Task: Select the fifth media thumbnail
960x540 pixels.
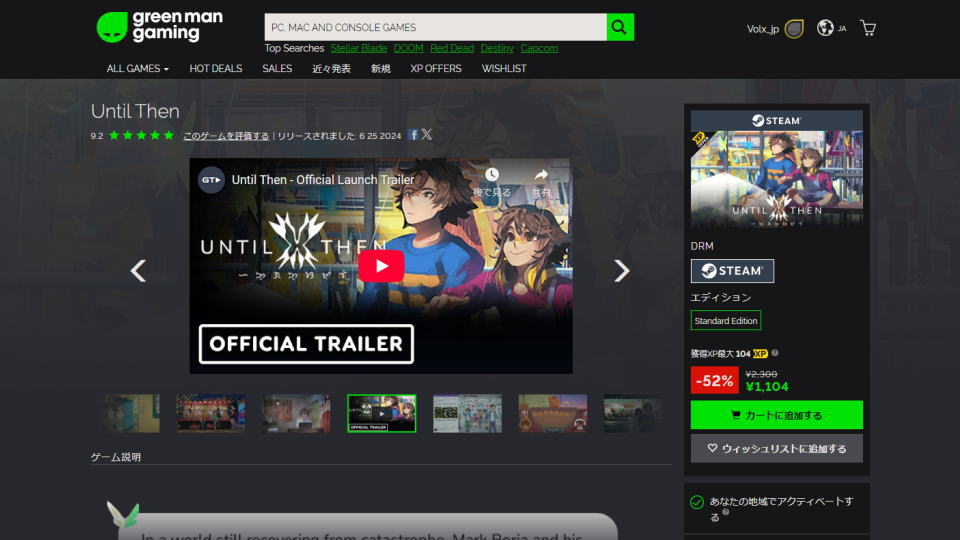Action: click(467, 413)
